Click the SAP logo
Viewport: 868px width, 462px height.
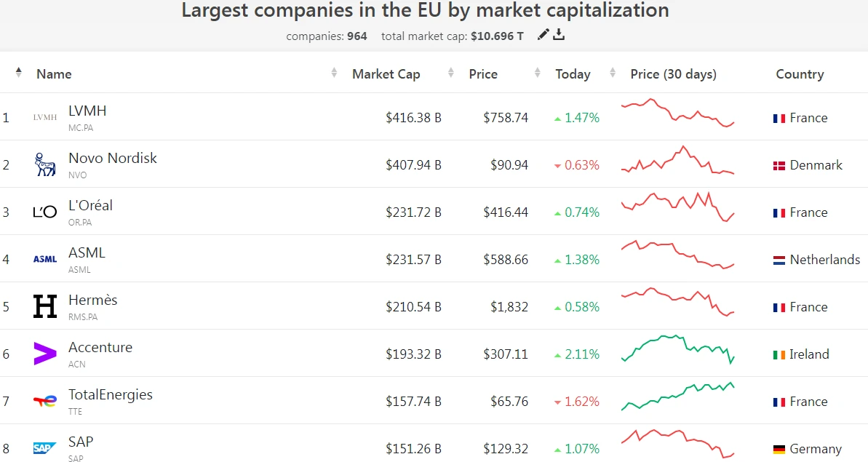coord(45,448)
